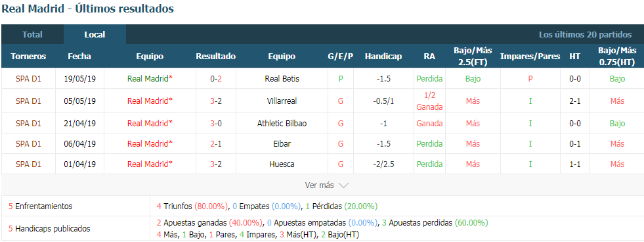This screenshot has height=242, width=644.
Task: Expand the Ver más chevron
Action: (x=343, y=185)
